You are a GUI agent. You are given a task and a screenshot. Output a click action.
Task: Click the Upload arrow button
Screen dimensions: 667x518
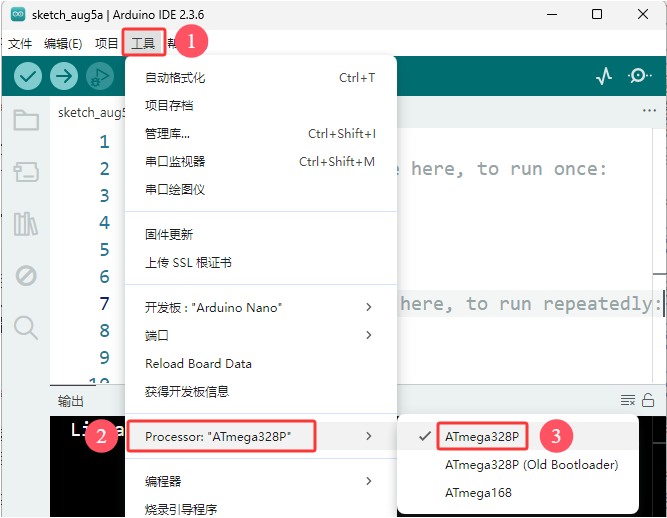[64, 77]
